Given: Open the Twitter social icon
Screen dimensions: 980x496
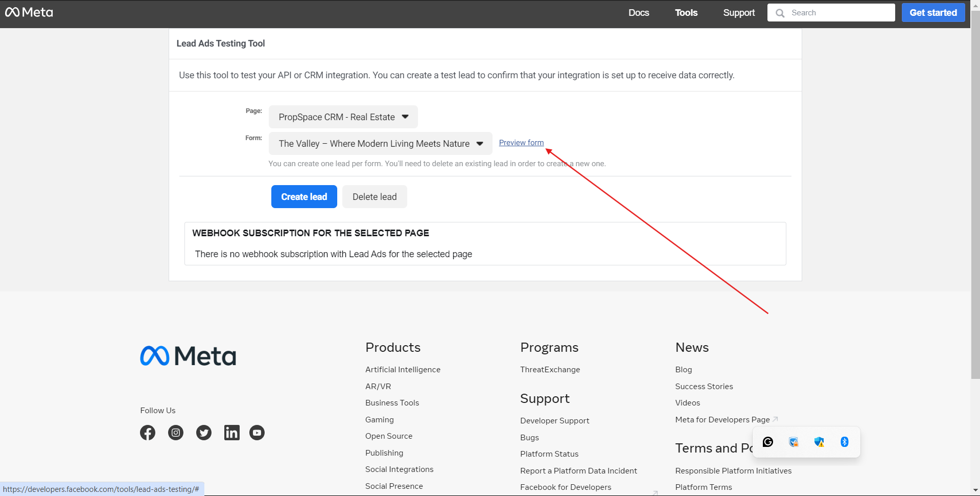Looking at the screenshot, I should click(204, 433).
